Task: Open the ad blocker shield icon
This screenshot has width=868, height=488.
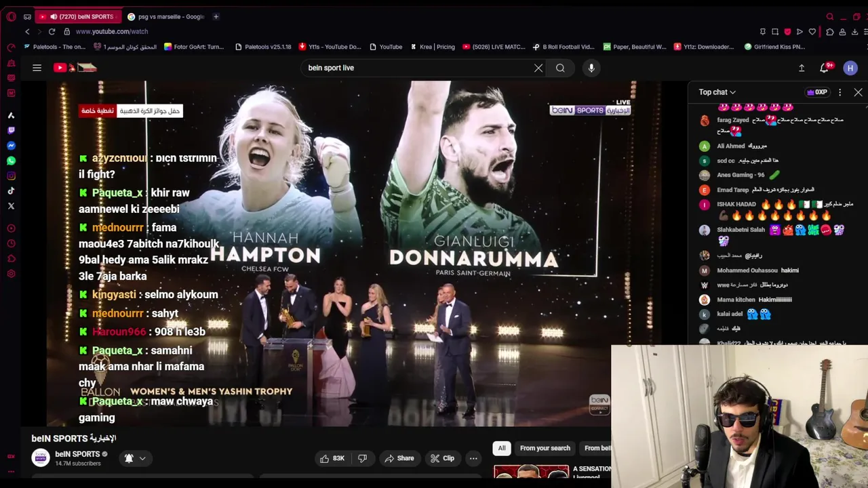Action: (x=787, y=32)
